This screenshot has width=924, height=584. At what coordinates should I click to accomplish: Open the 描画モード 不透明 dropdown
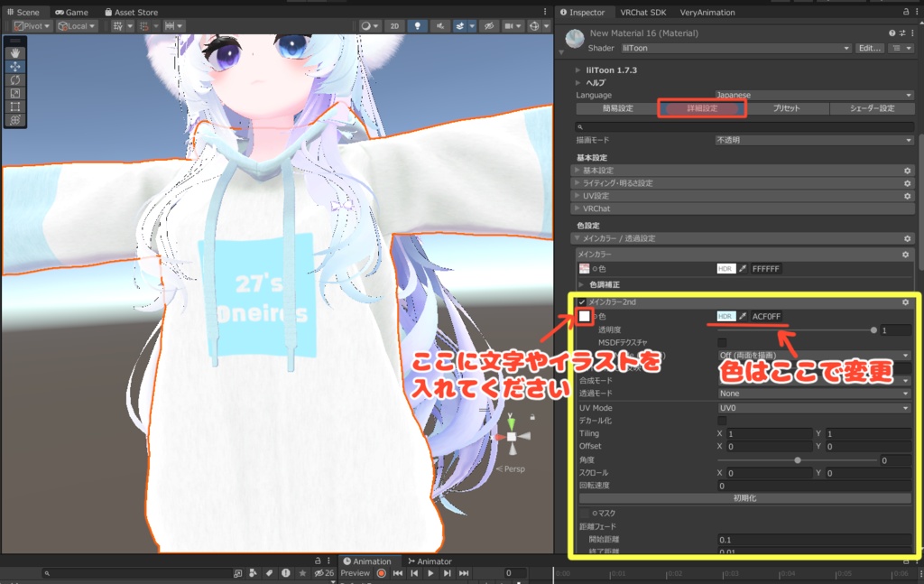click(814, 140)
